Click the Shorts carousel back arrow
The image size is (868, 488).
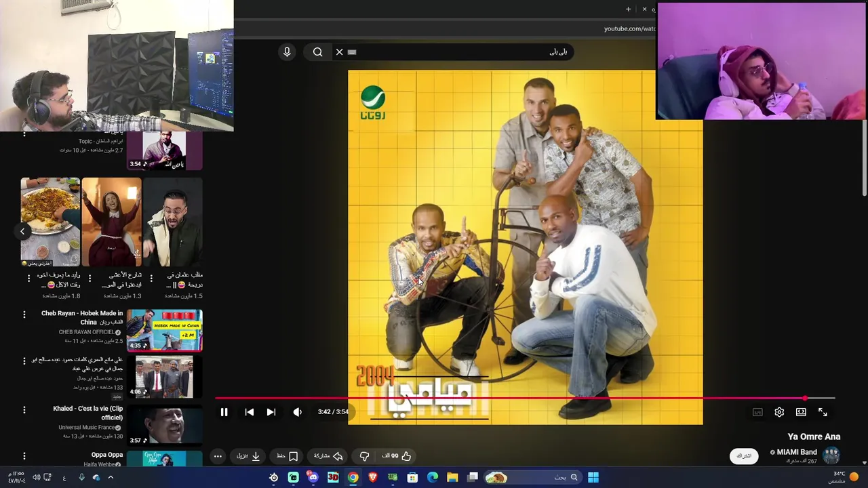click(22, 231)
